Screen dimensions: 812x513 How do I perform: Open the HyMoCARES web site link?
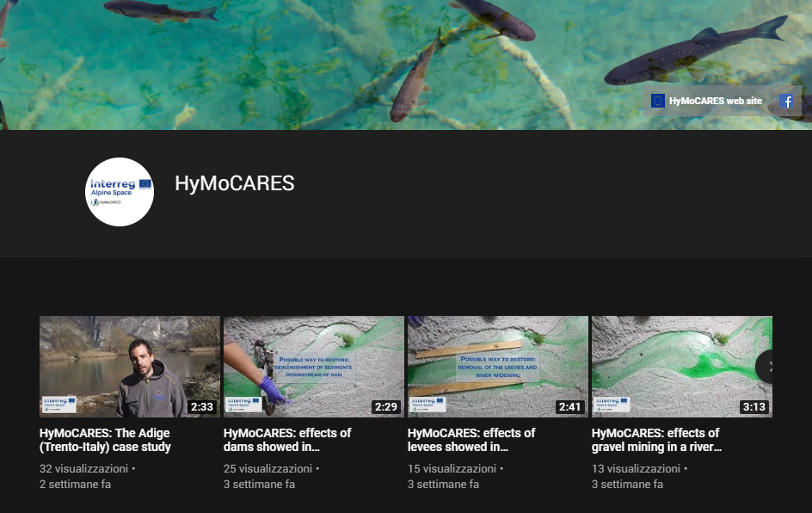(715, 101)
